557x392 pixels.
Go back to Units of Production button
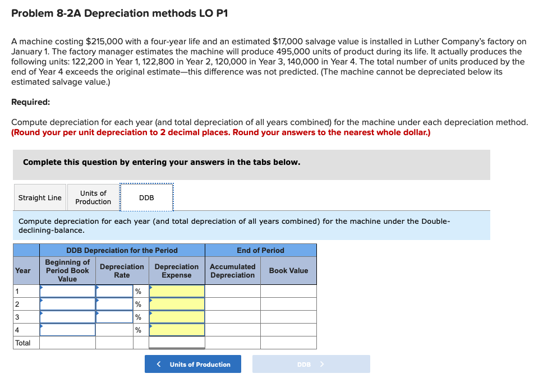[x=193, y=364]
